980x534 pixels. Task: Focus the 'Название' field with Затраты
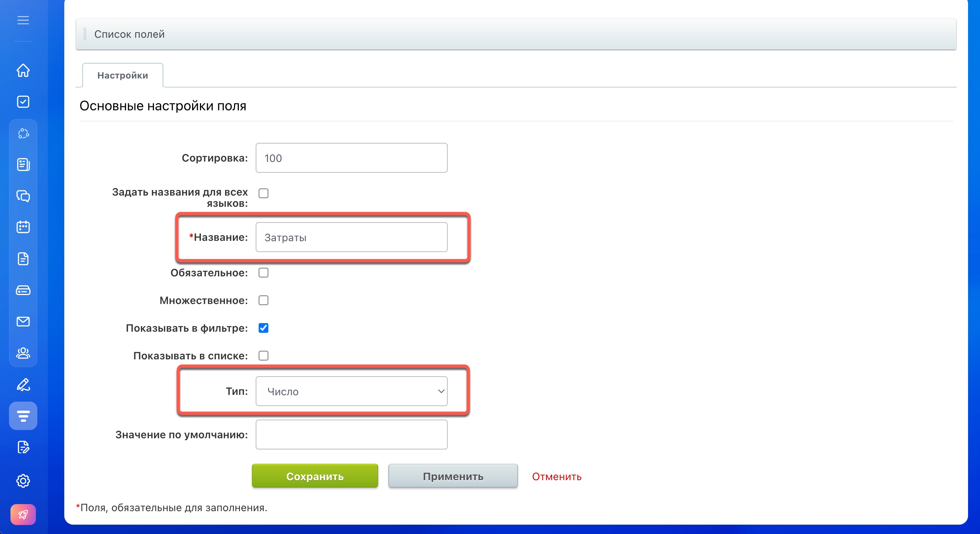(x=351, y=237)
